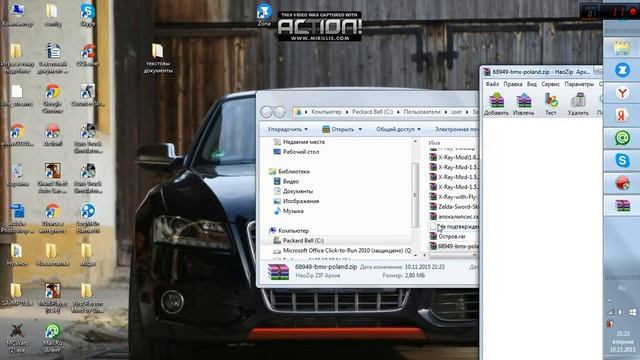
Task: Select Недавние места in navigation pane
Action: (x=299, y=142)
